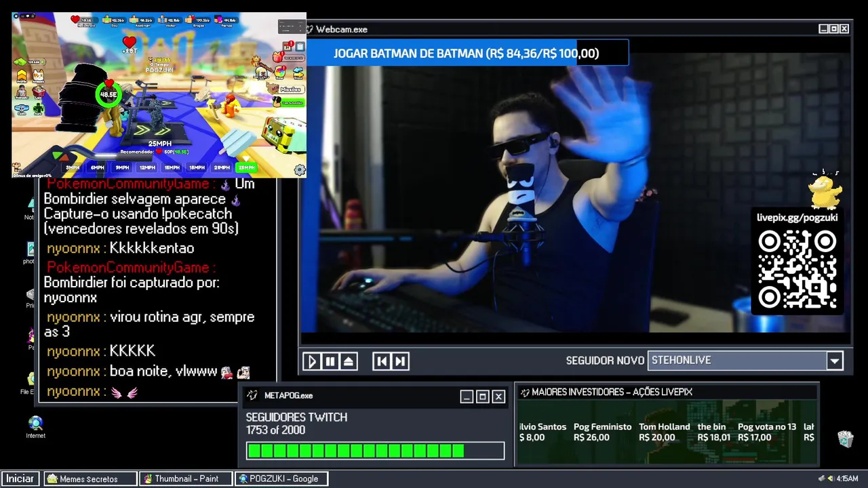Click the livepix QR code

(x=797, y=269)
